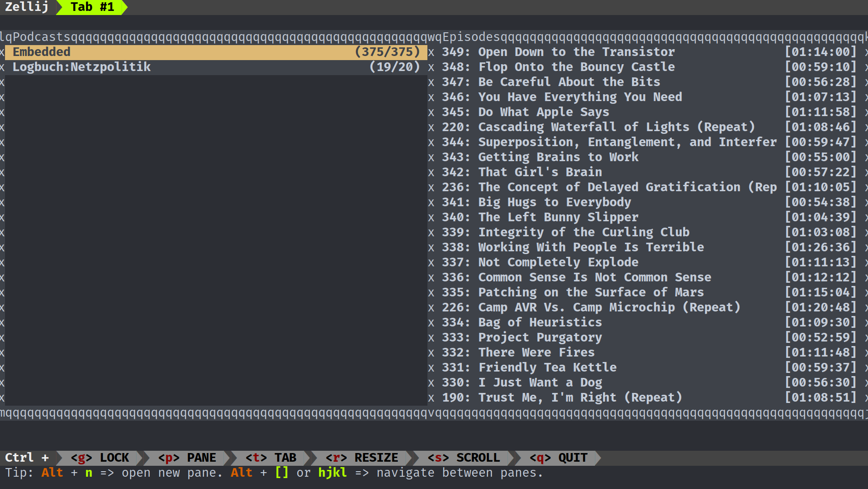Viewport: 868px width, 489px height.
Task: Click the duration [01:26:36] of episode 338
Action: (821, 247)
